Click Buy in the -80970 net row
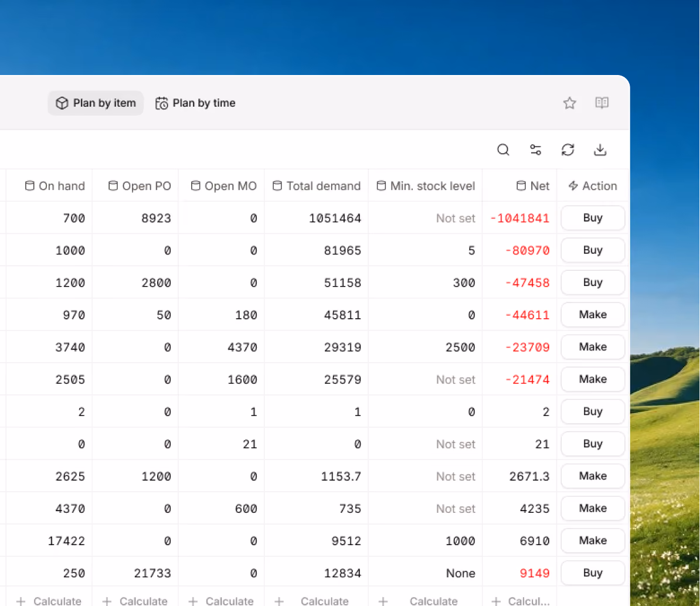Viewport: 700px width, 606px height. click(592, 250)
